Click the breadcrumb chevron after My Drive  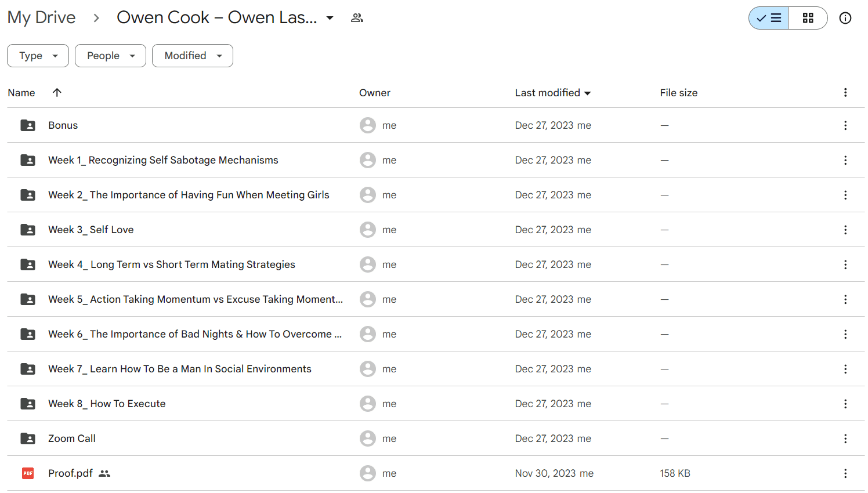pos(96,18)
